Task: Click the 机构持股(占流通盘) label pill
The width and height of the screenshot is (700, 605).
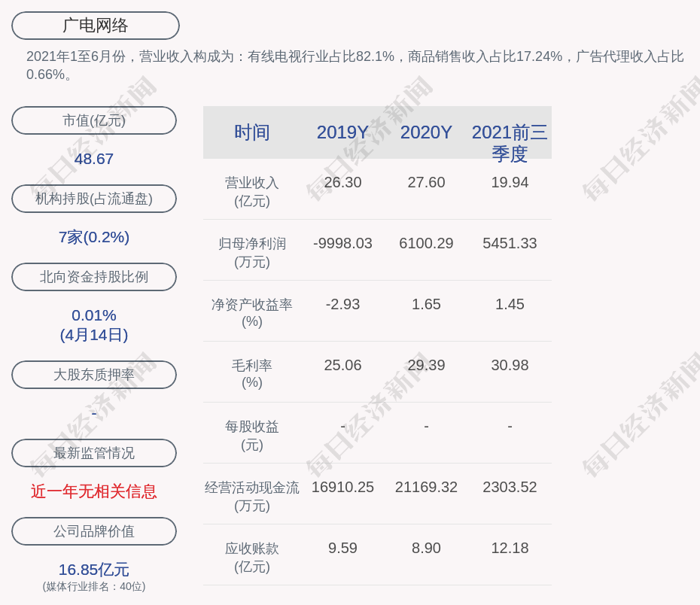Action: click(x=94, y=199)
